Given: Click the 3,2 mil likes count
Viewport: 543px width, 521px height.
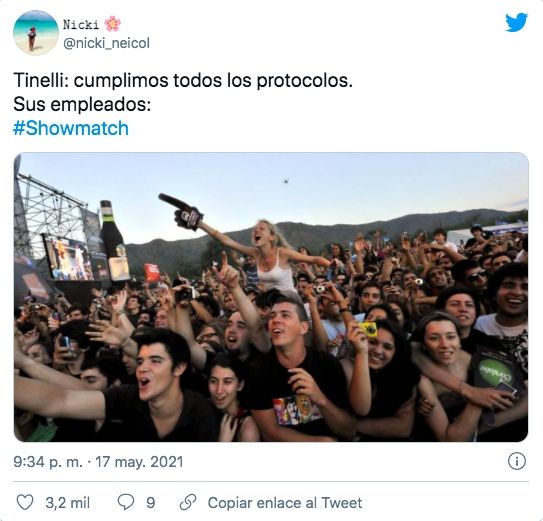Looking at the screenshot, I should point(68,503).
